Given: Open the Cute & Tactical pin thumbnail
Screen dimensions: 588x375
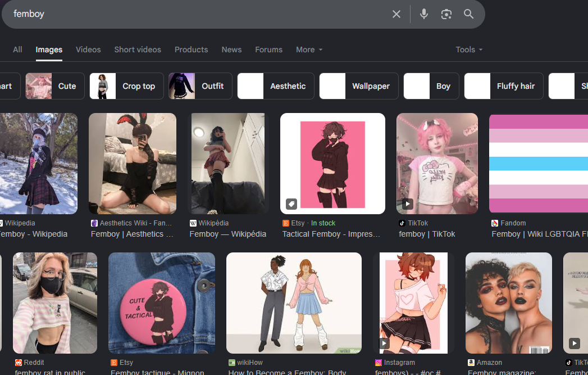Looking at the screenshot, I should tap(162, 303).
